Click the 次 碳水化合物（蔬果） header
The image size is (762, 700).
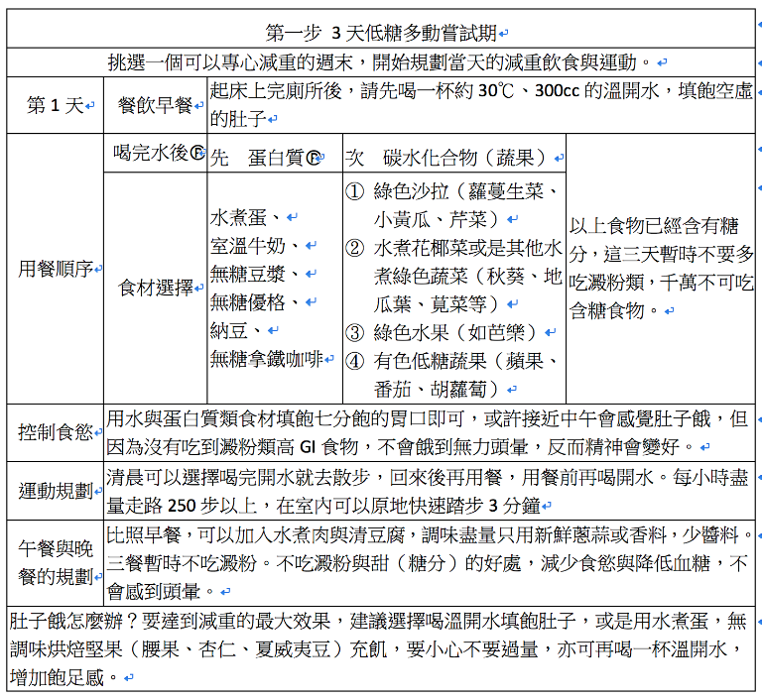pyautogui.click(x=451, y=158)
